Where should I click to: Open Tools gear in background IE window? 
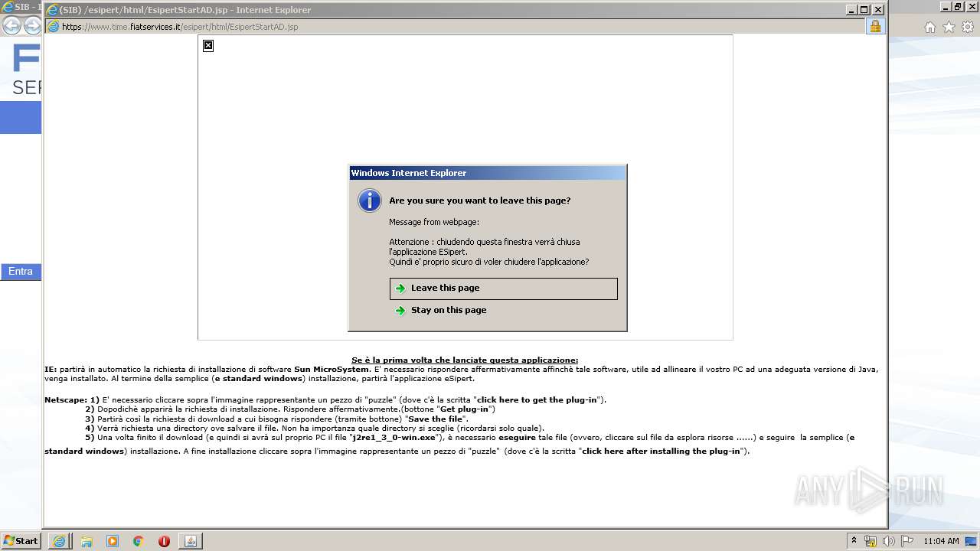tap(968, 27)
